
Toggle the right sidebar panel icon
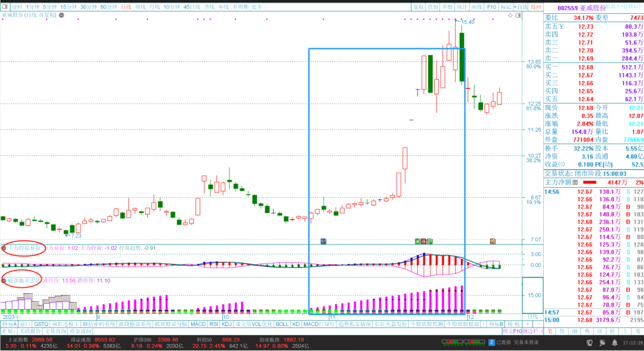(x=518, y=15)
